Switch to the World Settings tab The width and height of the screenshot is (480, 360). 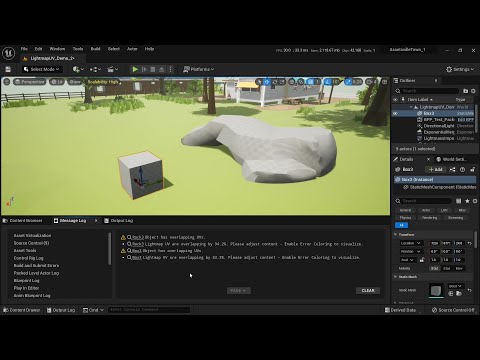pos(451,159)
